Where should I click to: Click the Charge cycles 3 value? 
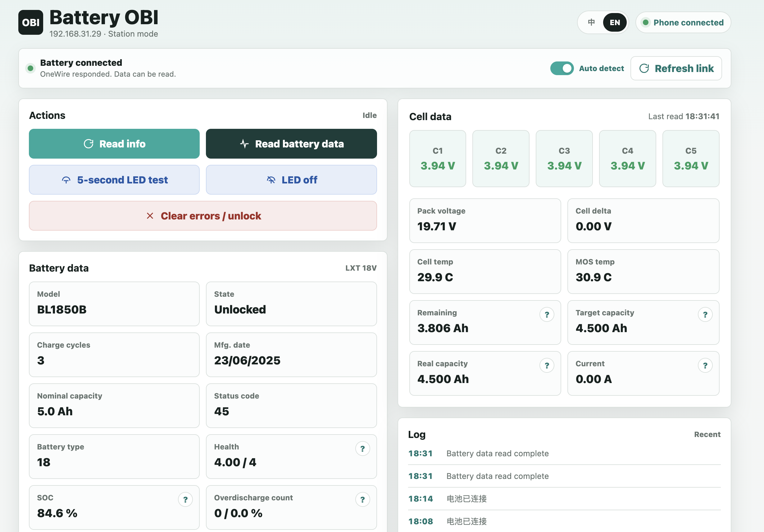point(41,360)
